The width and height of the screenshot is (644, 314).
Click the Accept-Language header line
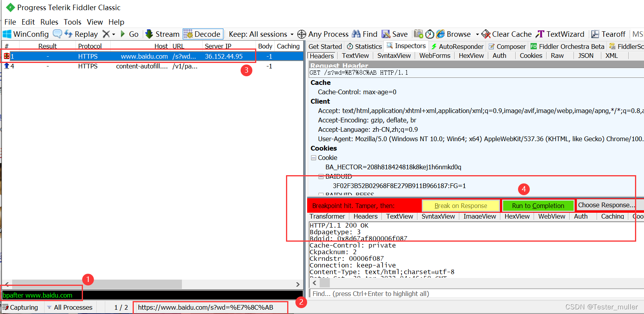(368, 129)
